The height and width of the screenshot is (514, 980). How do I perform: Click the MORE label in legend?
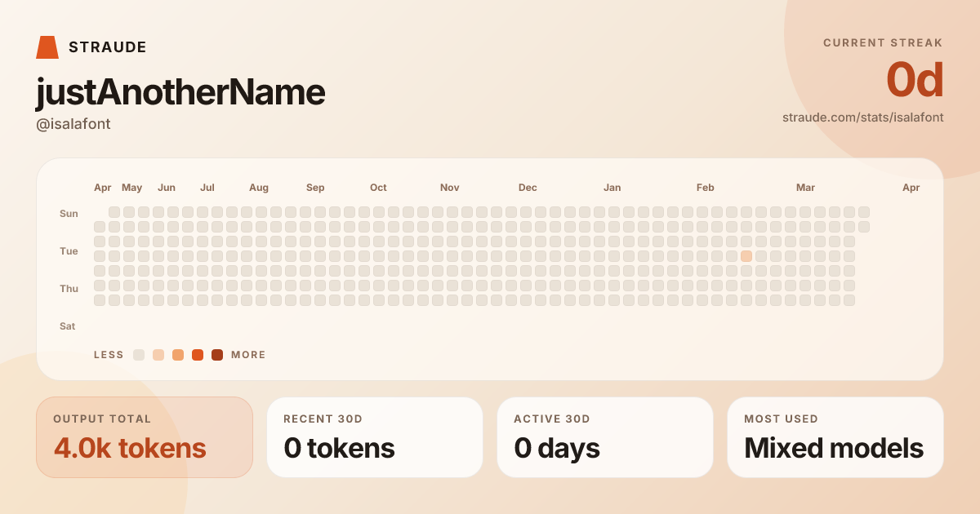tap(248, 355)
